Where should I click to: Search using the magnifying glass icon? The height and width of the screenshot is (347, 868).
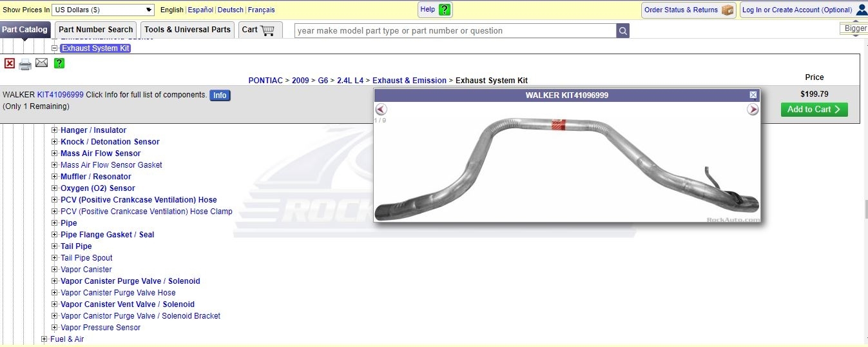[x=622, y=30]
